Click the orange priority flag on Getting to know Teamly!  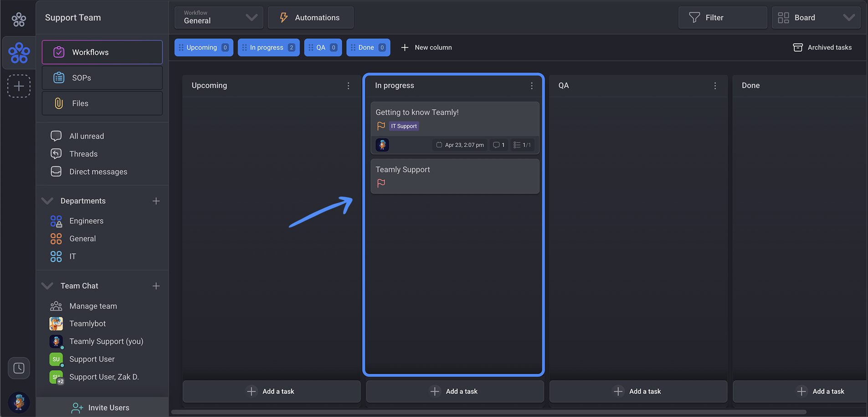tap(381, 126)
